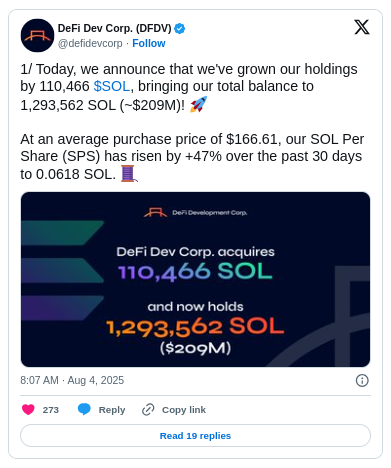Click the blue reply bubble icon
This screenshot has width=391, height=468.
click(84, 409)
